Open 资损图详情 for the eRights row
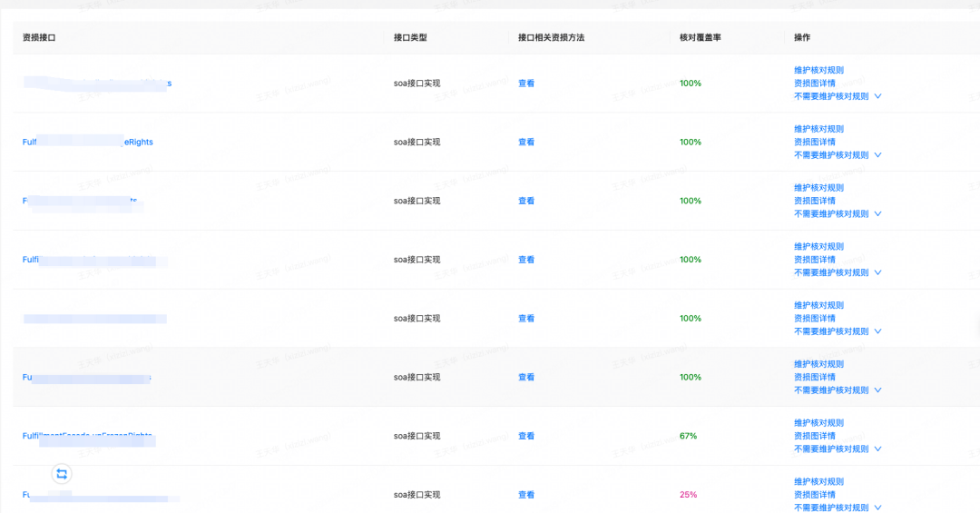Screen dimensions: 980x513 pyautogui.click(x=814, y=142)
